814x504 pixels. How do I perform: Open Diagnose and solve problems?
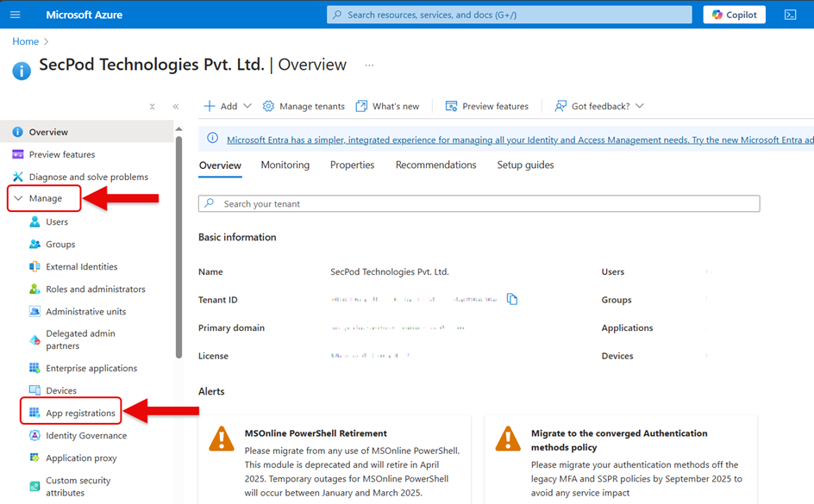87,177
